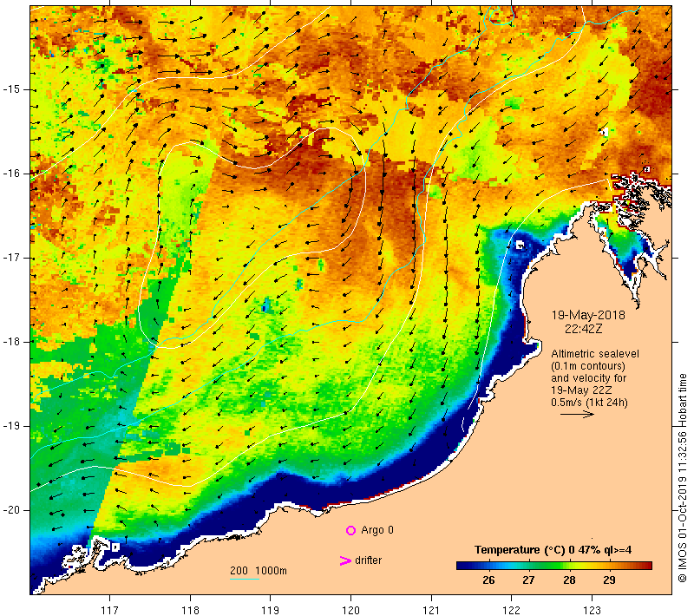
Task: Click the 'Argo 0' legend label
Action: pos(377,530)
